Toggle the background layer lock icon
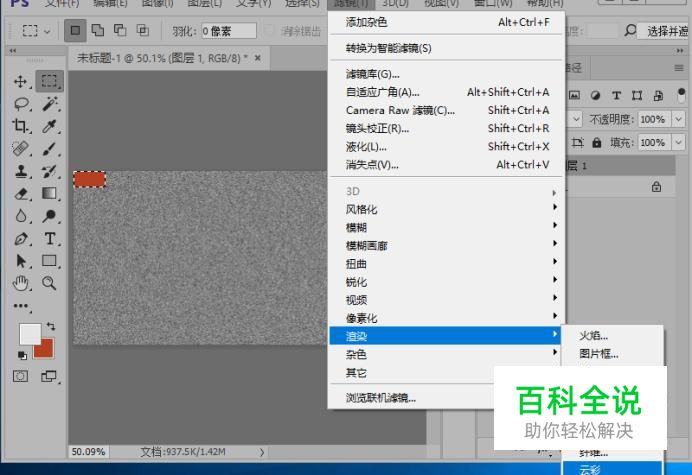The image size is (692, 475). [656, 187]
